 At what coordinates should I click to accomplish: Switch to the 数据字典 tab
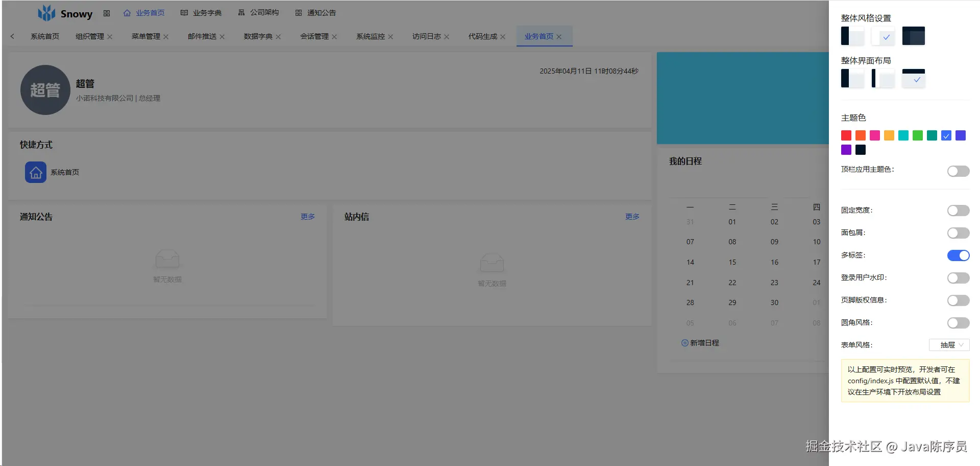(258, 36)
